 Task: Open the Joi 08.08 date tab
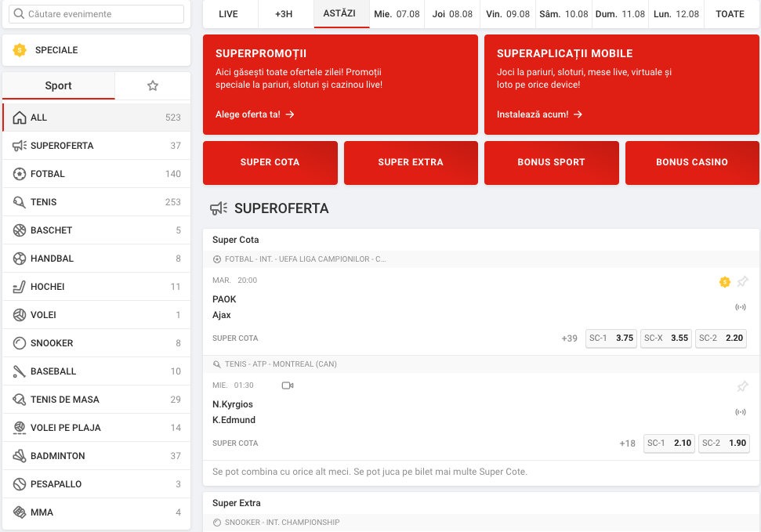click(452, 14)
